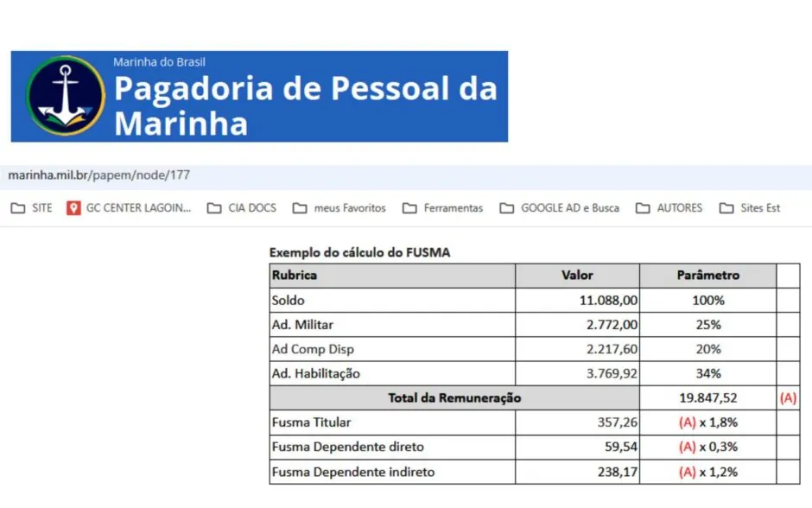Click the Rubrica column header

pos(295,276)
